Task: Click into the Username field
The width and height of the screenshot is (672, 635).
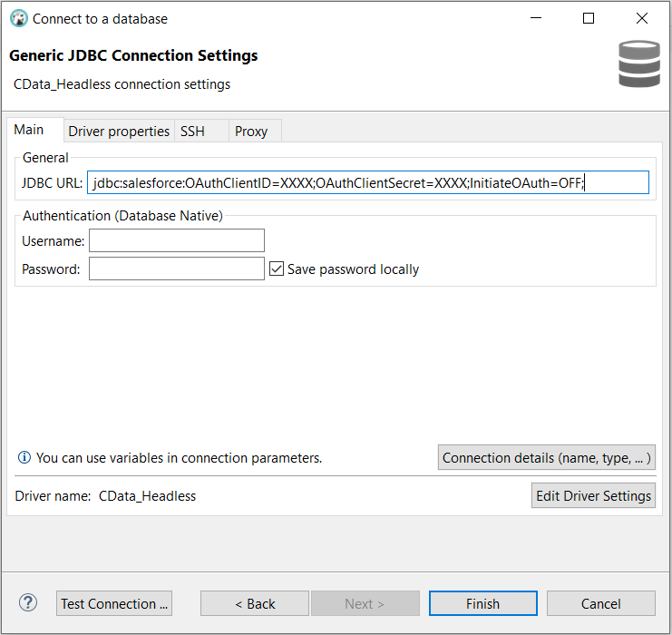Action: [x=177, y=240]
